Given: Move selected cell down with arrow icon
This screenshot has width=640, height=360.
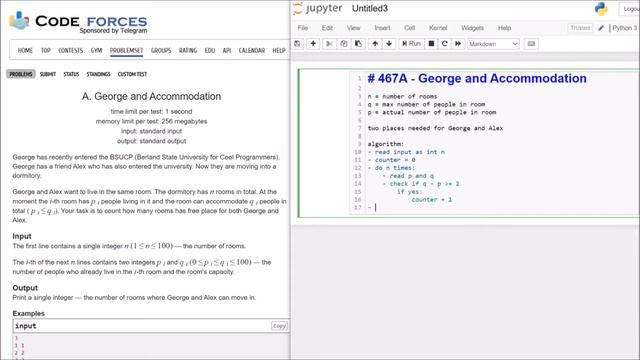Looking at the screenshot, I should pos(389,44).
